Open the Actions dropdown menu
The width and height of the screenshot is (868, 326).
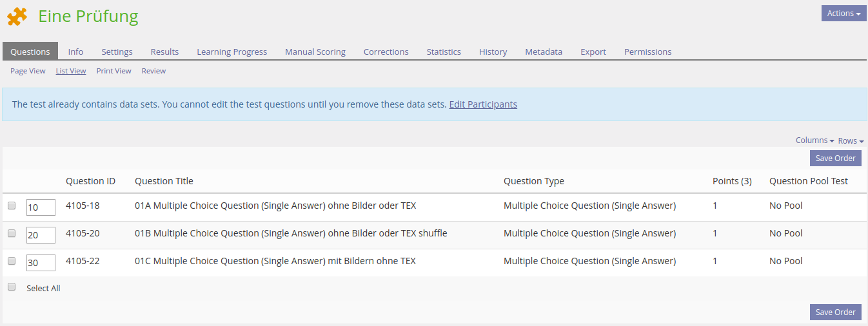843,14
